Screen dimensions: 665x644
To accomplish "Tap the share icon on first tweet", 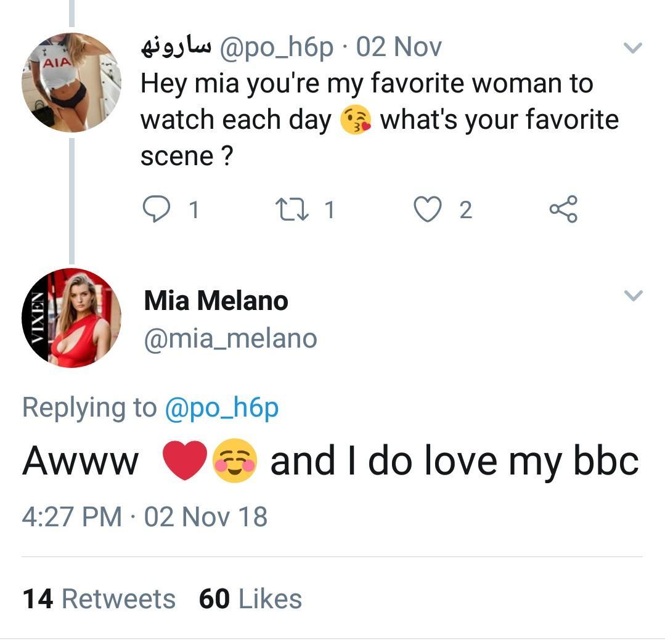I will click(x=563, y=210).
